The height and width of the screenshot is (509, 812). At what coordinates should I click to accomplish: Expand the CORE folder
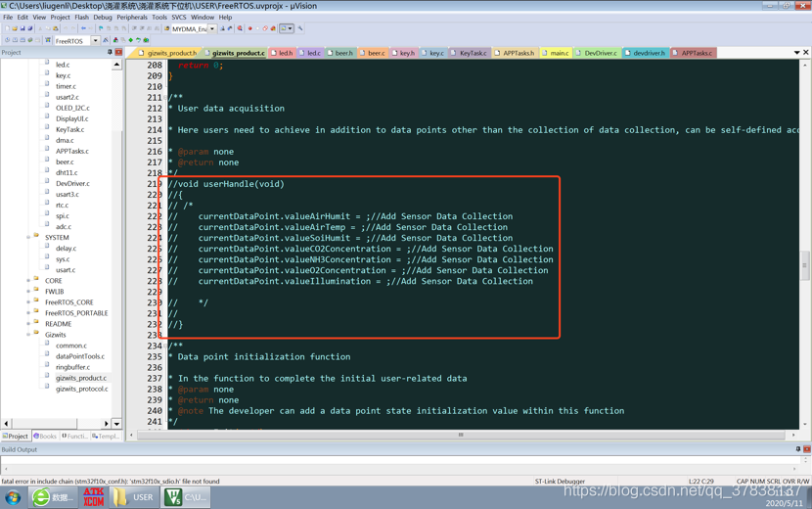click(28, 280)
